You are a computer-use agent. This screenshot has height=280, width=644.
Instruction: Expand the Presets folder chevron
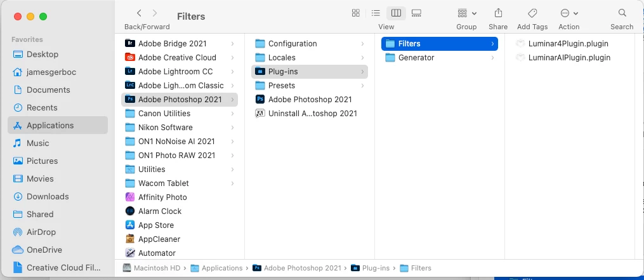coord(363,86)
